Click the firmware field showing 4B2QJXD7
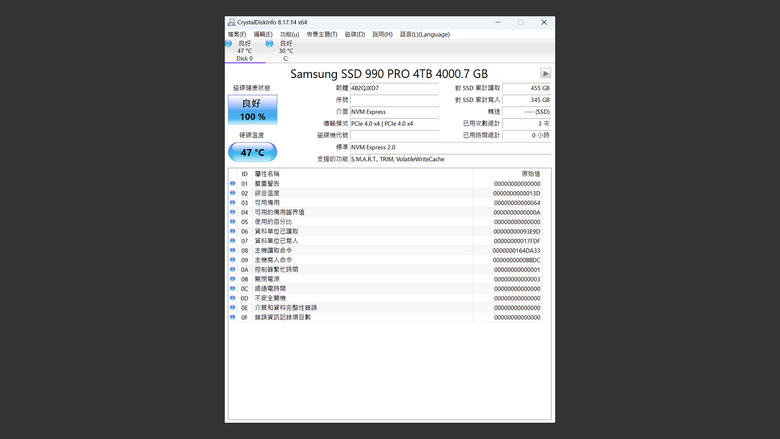 pyautogui.click(x=394, y=88)
